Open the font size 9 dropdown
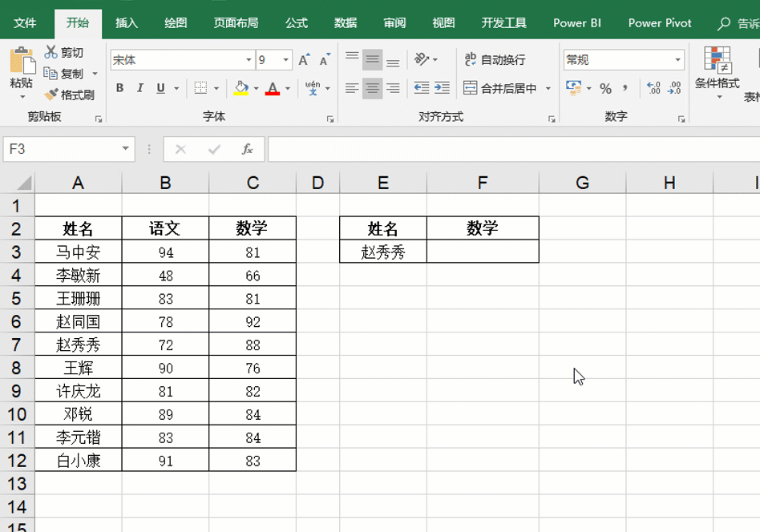Image resolution: width=760 pixels, height=532 pixels. click(x=286, y=59)
